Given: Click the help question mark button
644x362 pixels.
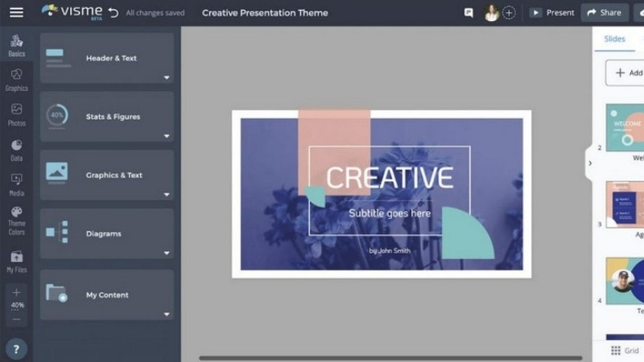Looking at the screenshot, I should pyautogui.click(x=16, y=348).
